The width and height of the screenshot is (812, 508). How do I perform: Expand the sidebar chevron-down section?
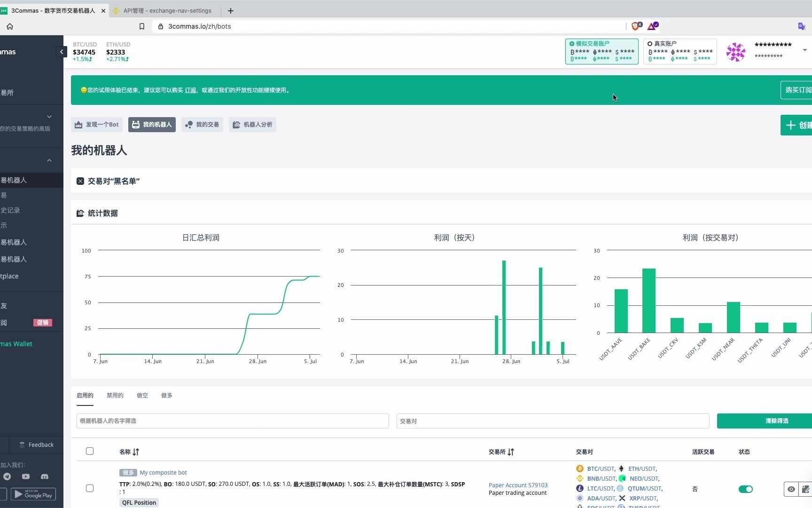click(49, 117)
